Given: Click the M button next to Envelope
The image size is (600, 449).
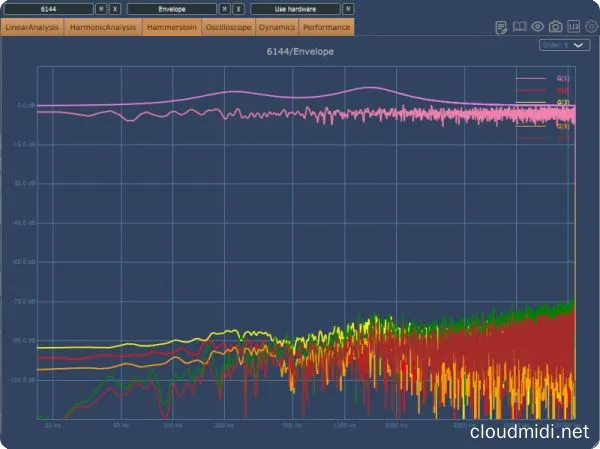Looking at the screenshot, I should click(x=224, y=8).
